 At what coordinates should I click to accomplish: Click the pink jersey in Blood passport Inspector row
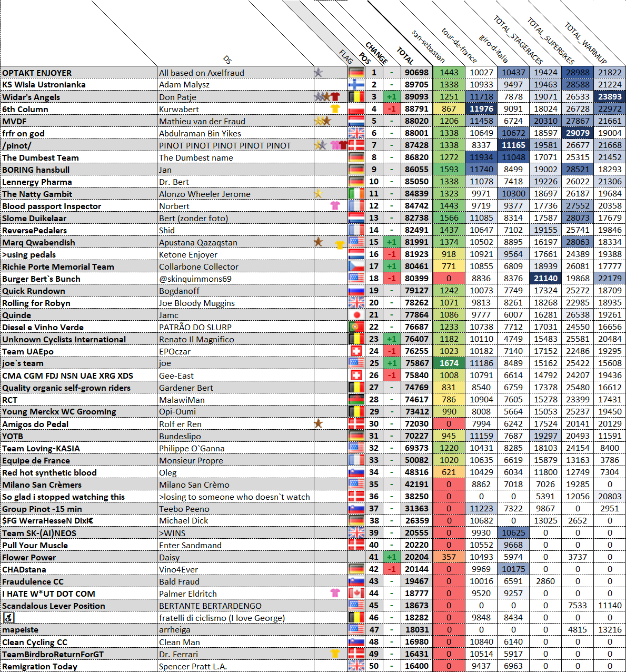335,205
